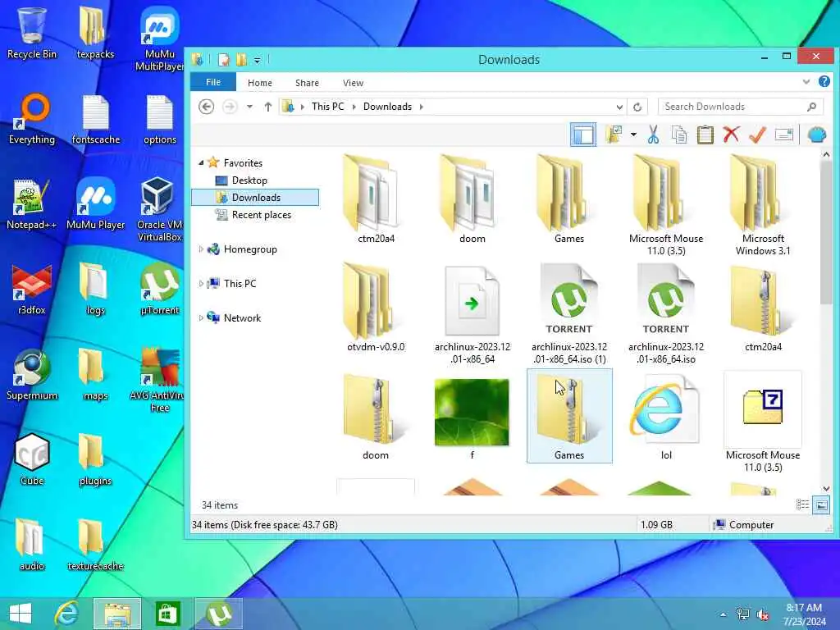The image size is (840, 630).
Task: Switch to large icons view button
Action: (x=820, y=504)
